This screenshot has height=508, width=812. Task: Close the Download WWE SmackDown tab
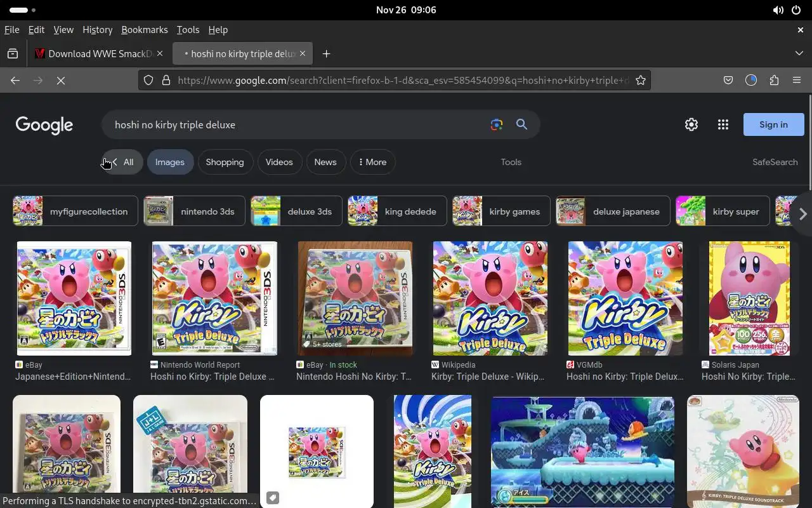tap(160, 54)
